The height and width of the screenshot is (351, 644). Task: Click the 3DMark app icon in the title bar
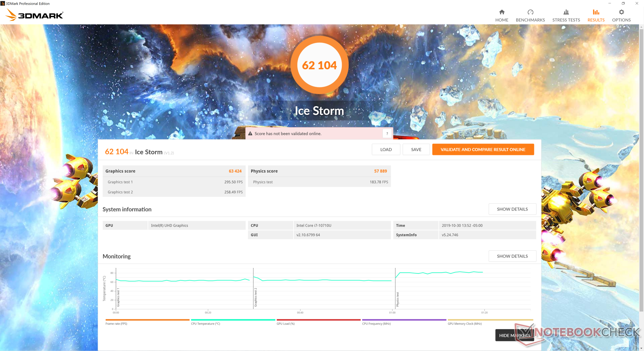tap(3, 3)
